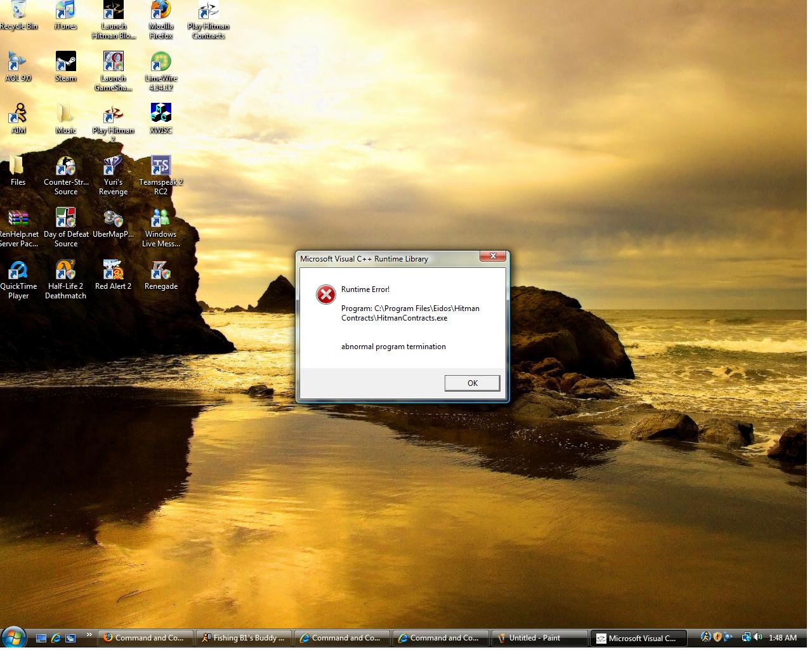Click the volume speaker icon in system tray
Viewport: 812px width, 650px height.
click(757, 637)
